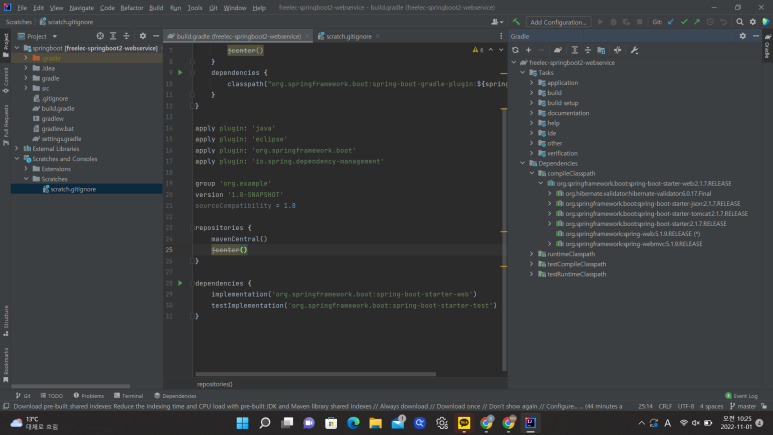
Task: Open Gradle build tool settings wrench
Action: coord(634,50)
